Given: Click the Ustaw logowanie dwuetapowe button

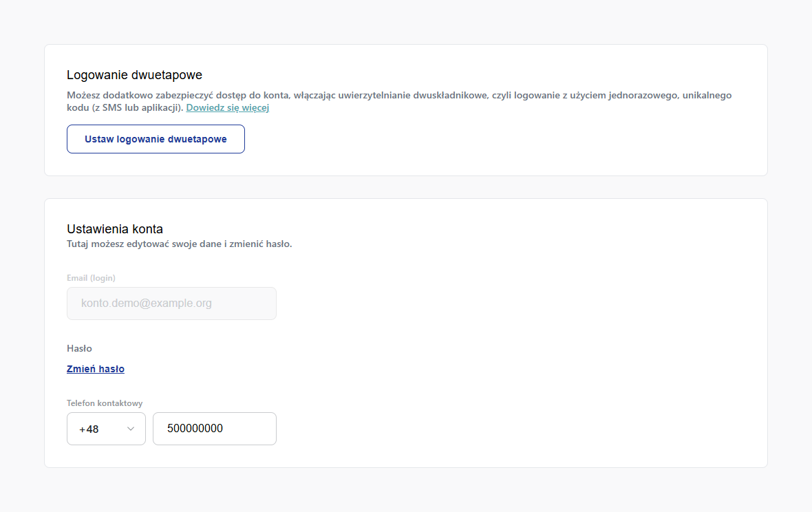Looking at the screenshot, I should pyautogui.click(x=156, y=139).
